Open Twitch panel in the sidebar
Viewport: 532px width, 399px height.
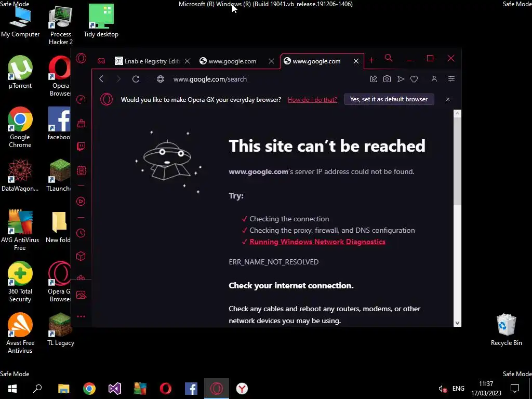coord(81,146)
